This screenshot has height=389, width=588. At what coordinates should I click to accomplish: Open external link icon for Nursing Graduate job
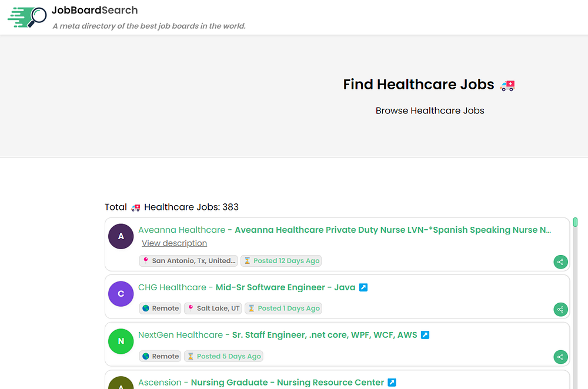(x=392, y=383)
